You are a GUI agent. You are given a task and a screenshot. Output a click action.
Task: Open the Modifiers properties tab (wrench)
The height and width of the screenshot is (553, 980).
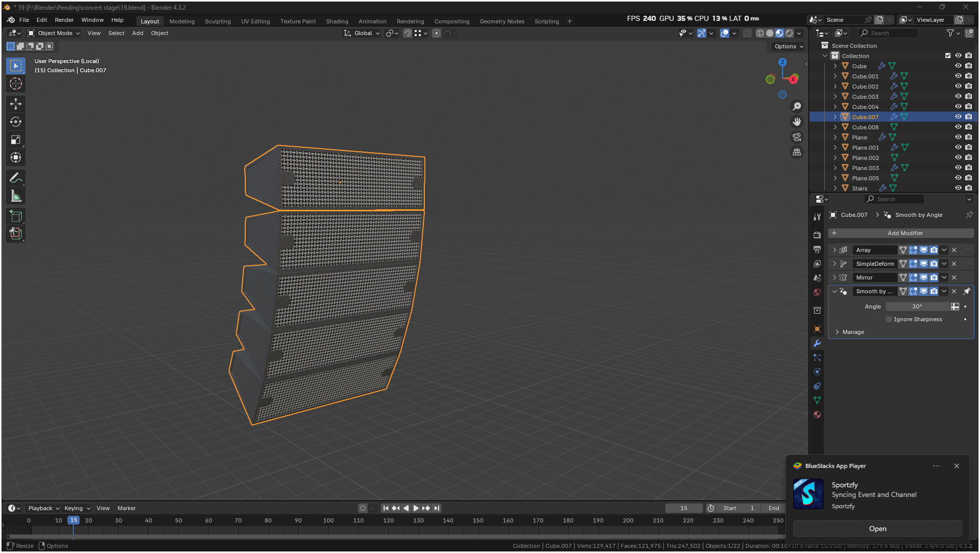[817, 343]
